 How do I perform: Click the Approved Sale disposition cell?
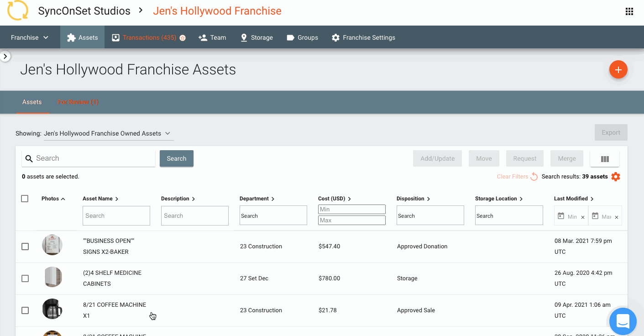pos(416,310)
